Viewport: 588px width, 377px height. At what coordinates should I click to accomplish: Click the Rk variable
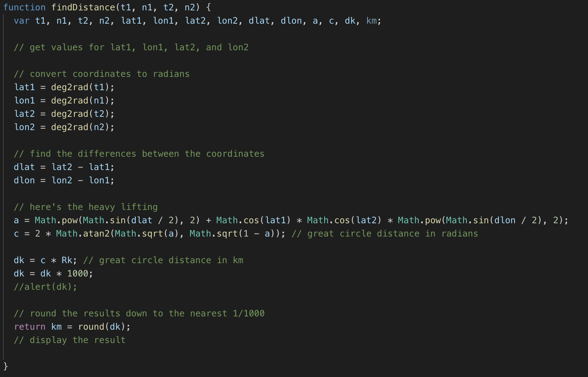67,260
